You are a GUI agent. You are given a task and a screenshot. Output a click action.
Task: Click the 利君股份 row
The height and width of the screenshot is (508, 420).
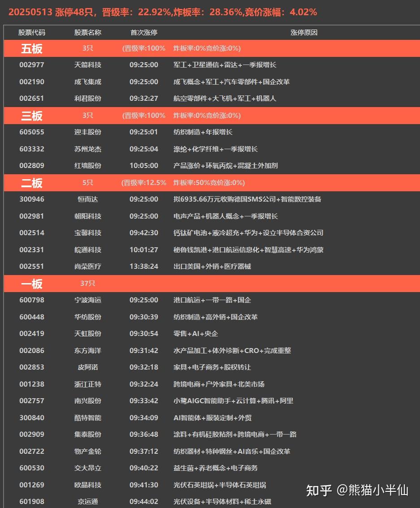tap(88, 99)
